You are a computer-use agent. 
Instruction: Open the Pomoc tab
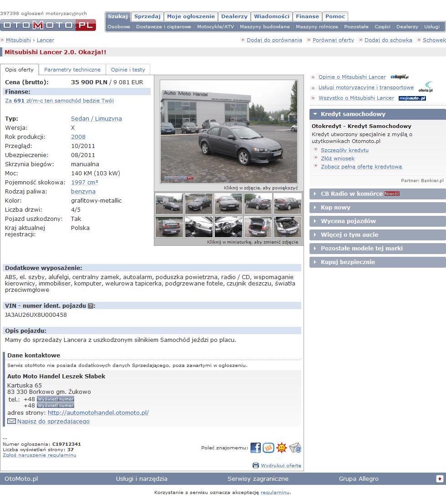(x=335, y=16)
